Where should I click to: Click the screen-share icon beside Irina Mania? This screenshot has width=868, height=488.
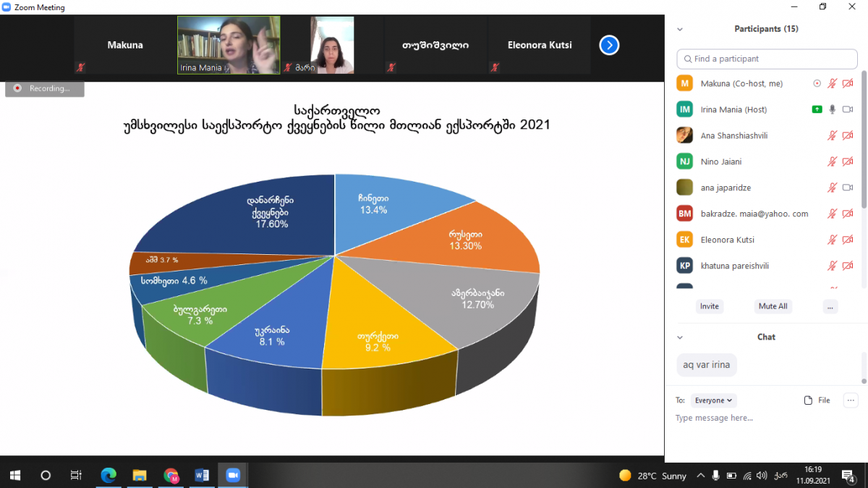817,109
